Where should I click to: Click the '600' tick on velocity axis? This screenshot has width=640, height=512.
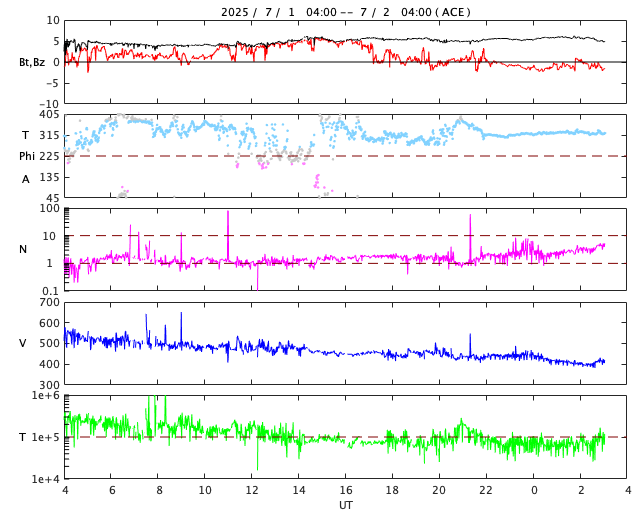49,323
